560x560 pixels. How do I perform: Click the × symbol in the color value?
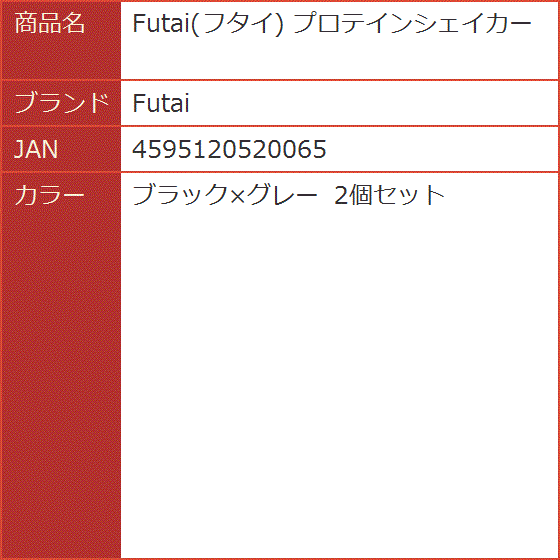237,196
